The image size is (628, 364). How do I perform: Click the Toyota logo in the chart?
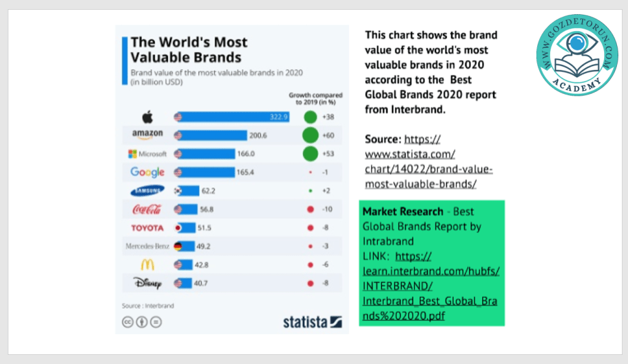[x=147, y=228]
